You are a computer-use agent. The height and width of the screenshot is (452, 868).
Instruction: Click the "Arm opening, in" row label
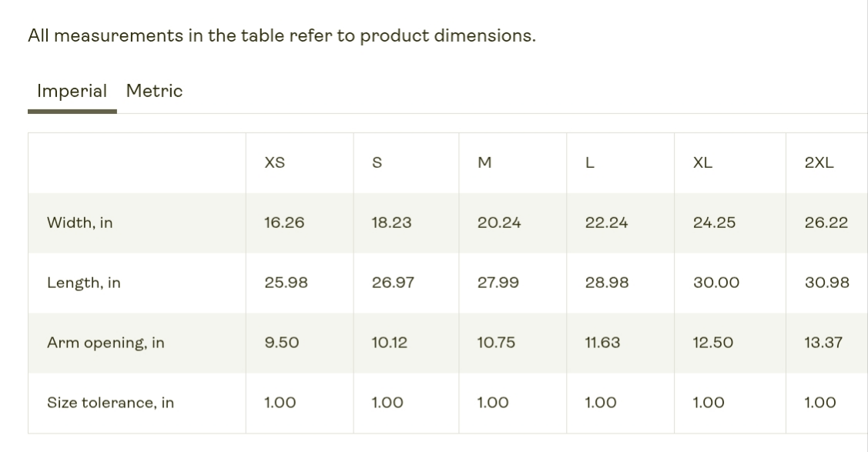point(106,343)
